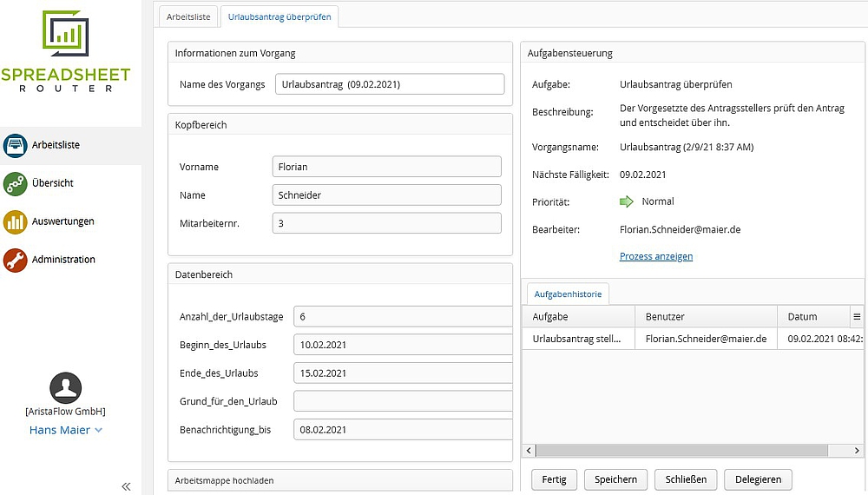Screen dimensions: 868x495
Task: Click the Benachrichtigung_bis date field
Action: click(x=403, y=430)
